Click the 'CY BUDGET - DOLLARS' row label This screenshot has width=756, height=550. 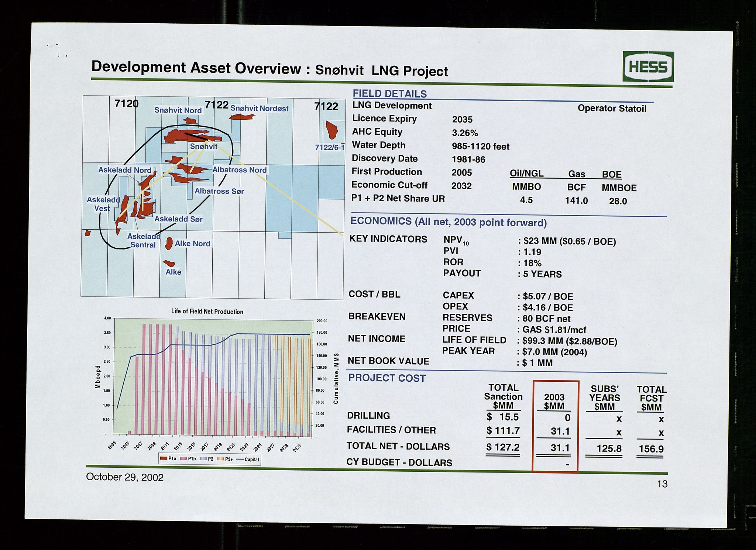point(399,463)
